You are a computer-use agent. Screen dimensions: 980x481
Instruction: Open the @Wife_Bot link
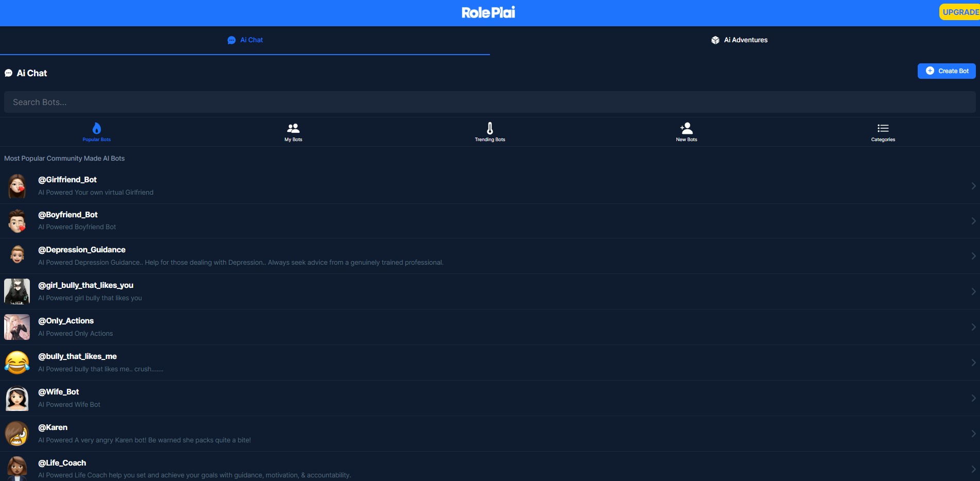59,392
